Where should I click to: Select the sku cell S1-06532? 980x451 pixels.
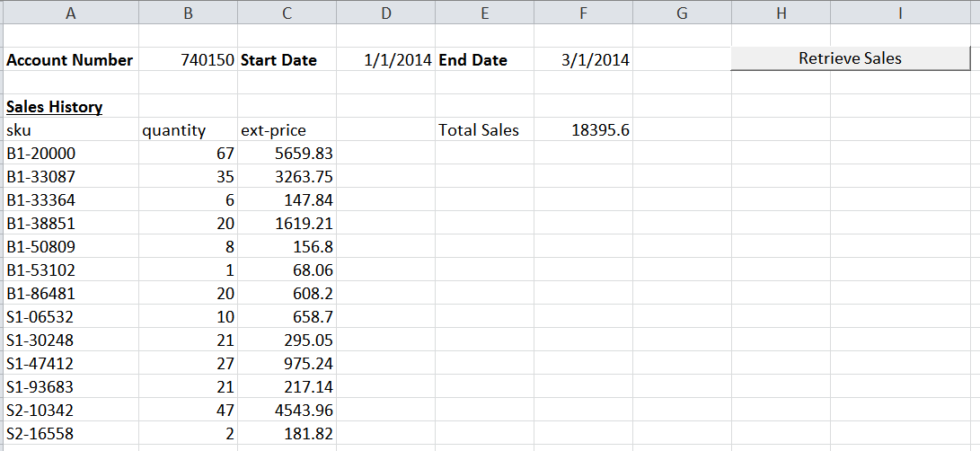(40, 317)
